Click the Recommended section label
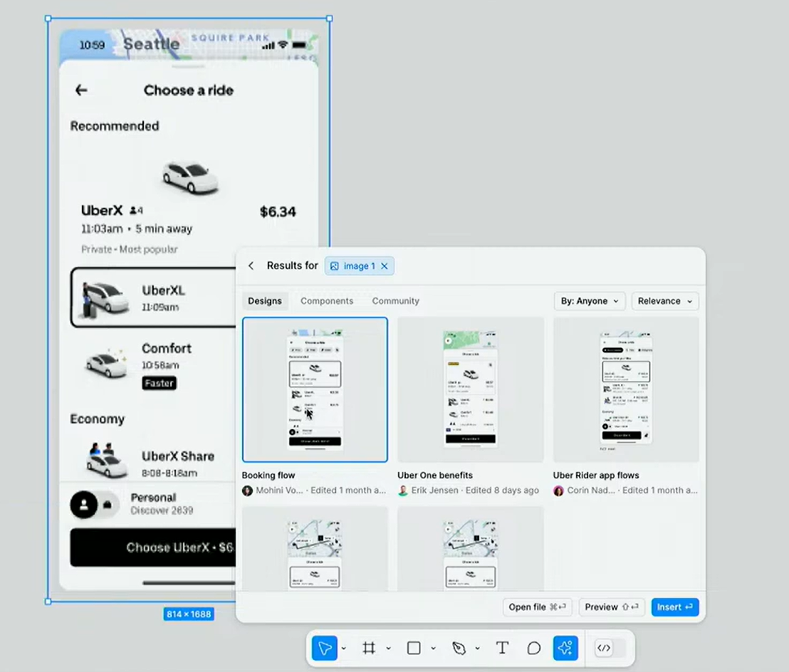 pos(115,126)
